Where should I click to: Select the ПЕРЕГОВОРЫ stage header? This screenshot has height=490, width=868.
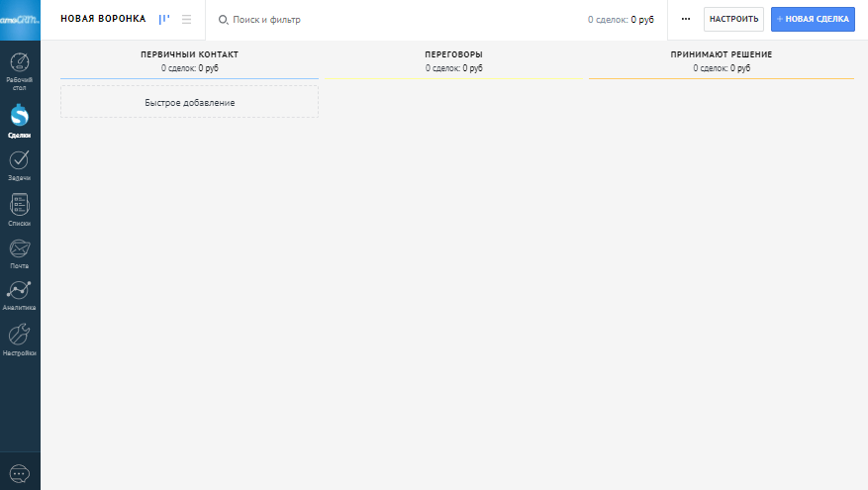454,54
